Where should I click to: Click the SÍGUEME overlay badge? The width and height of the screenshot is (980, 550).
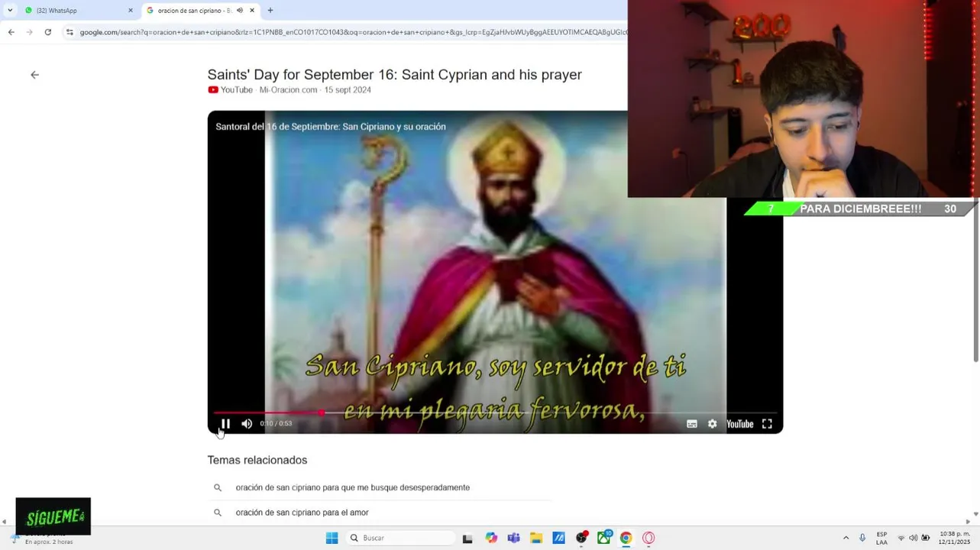[53, 516]
